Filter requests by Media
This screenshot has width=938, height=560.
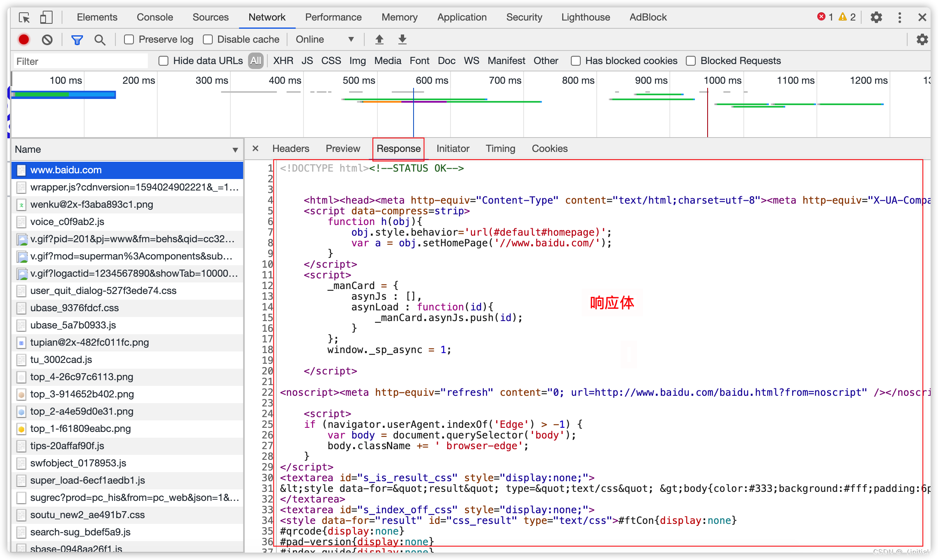tap(388, 61)
